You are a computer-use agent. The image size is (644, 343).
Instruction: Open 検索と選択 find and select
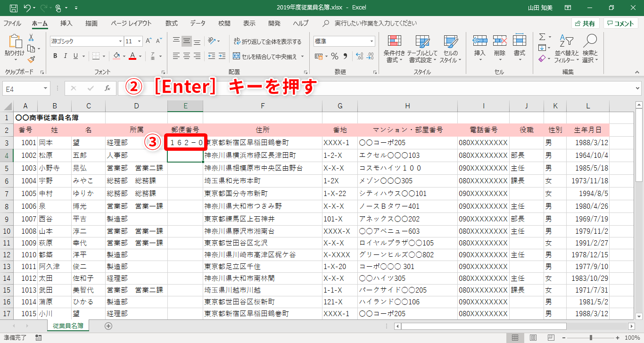coord(590,49)
